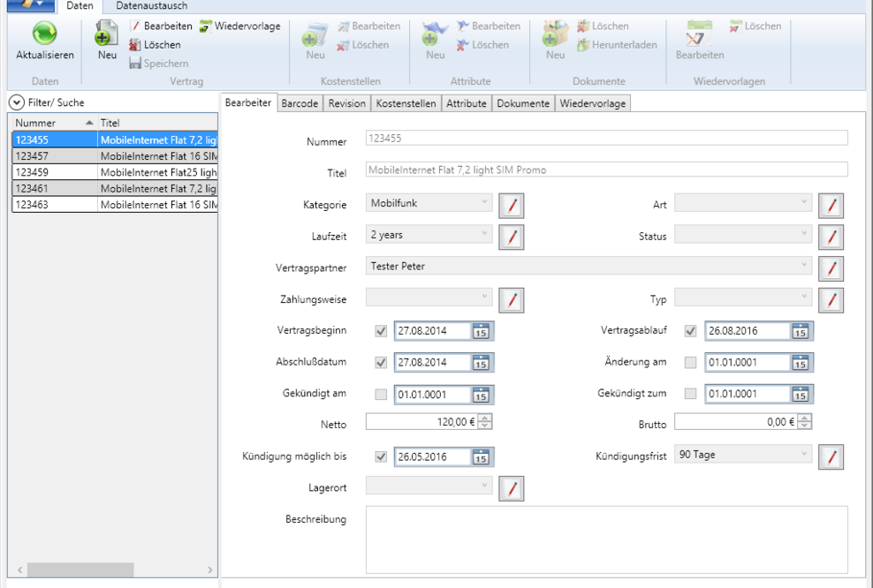Expand the Filter/ Suche panel
This screenshot has width=873, height=588.
coord(16,102)
